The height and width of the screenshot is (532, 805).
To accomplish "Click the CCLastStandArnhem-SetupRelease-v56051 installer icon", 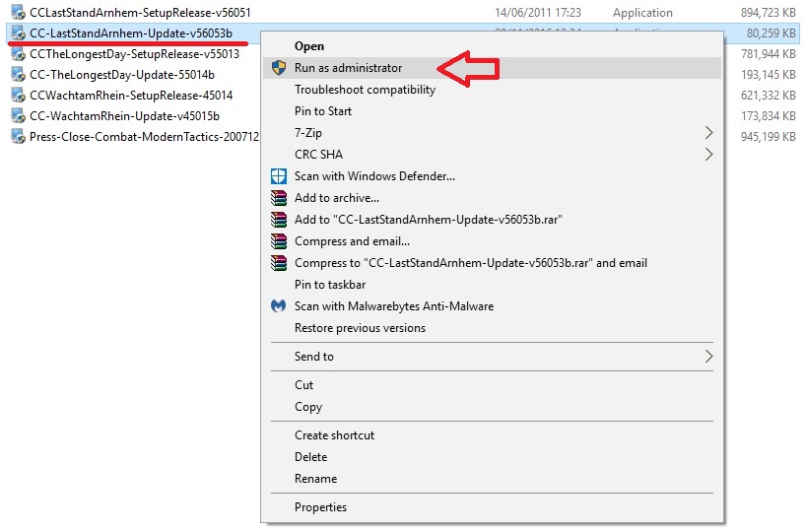I will tap(18, 13).
